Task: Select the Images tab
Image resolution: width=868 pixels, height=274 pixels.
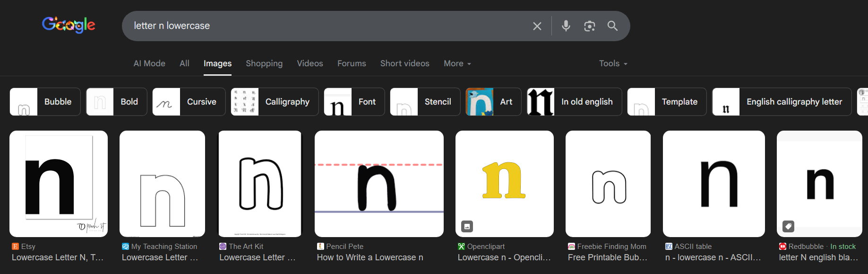Action: tap(217, 63)
